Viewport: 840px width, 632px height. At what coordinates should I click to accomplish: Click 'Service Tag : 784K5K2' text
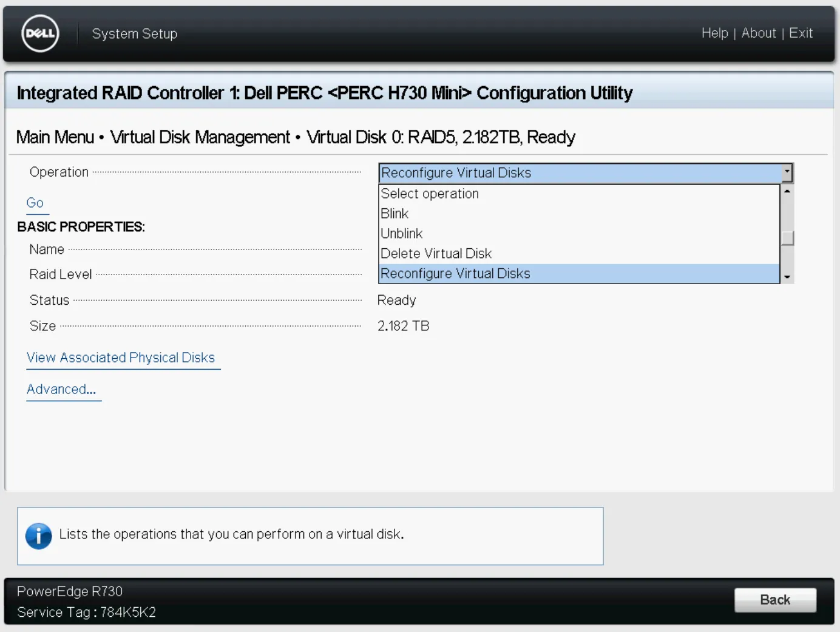(x=86, y=613)
